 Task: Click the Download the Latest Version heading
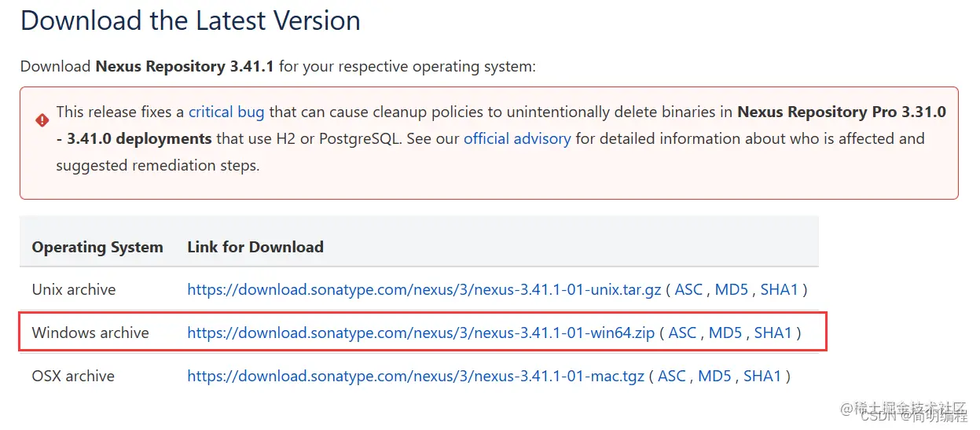[190, 20]
